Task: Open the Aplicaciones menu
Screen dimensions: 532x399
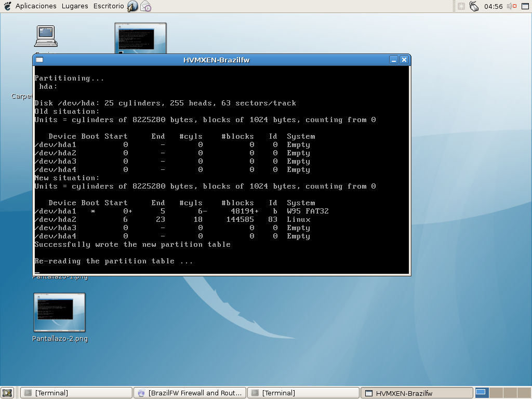Action: [x=35, y=6]
